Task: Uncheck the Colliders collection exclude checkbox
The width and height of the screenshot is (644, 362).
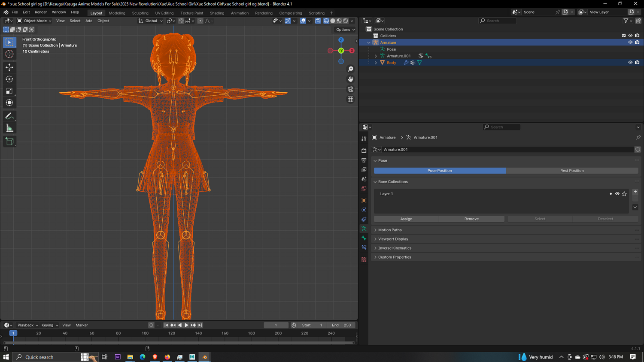Action: 624,36
